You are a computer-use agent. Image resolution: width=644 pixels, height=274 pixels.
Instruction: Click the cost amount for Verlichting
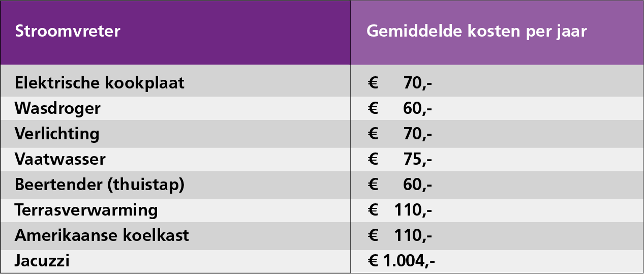coord(400,134)
